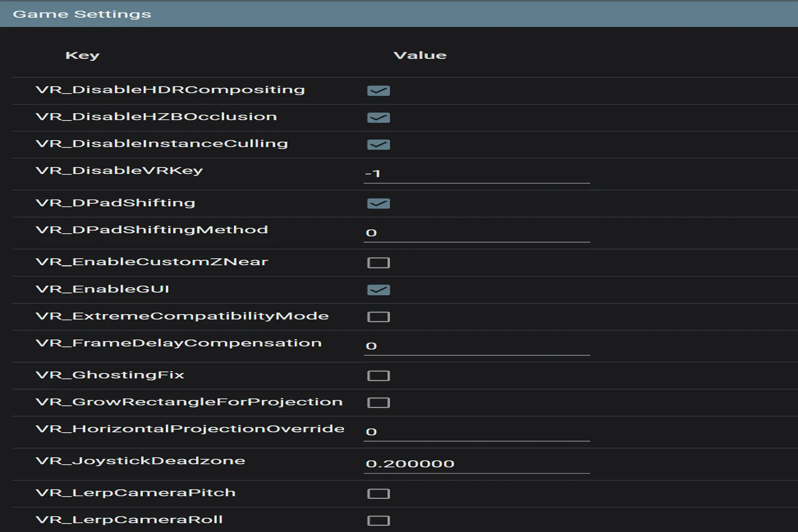Turn on the VR_GhostingFix checkbox
This screenshot has height=532, width=798.
pos(378,376)
